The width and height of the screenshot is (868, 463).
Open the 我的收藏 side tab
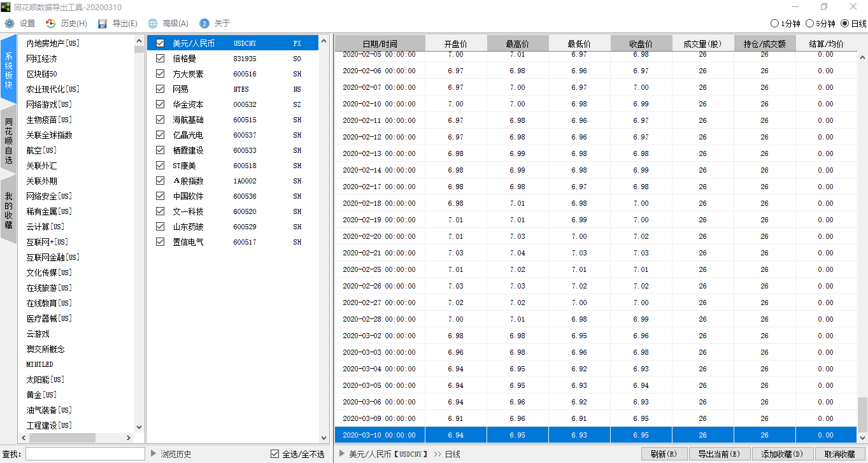point(9,211)
